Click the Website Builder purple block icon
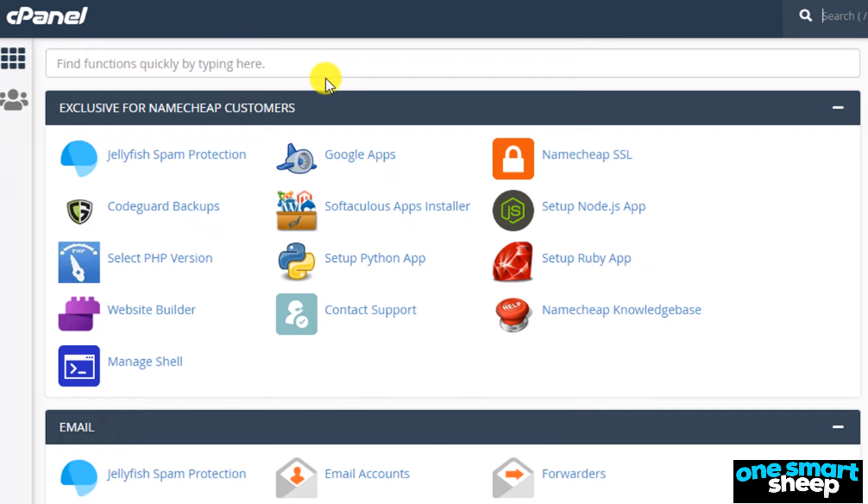Viewport: 868px width, 504px height. tap(79, 313)
